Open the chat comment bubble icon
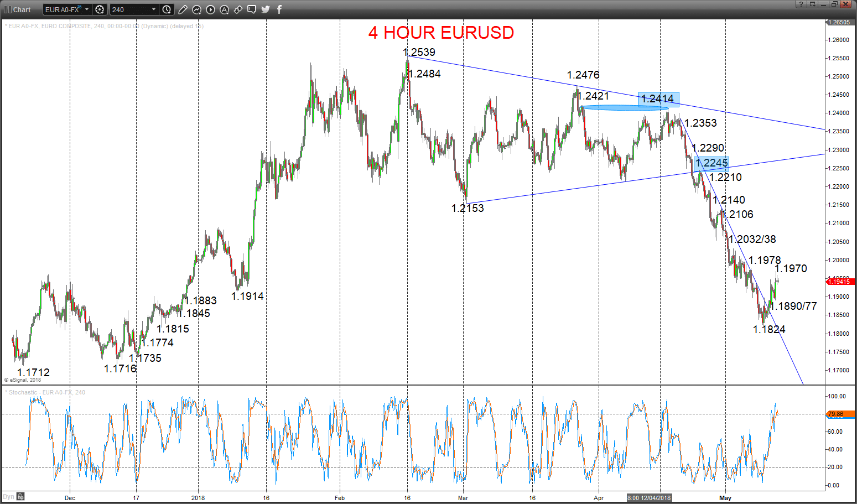The image size is (857, 504). [252, 9]
